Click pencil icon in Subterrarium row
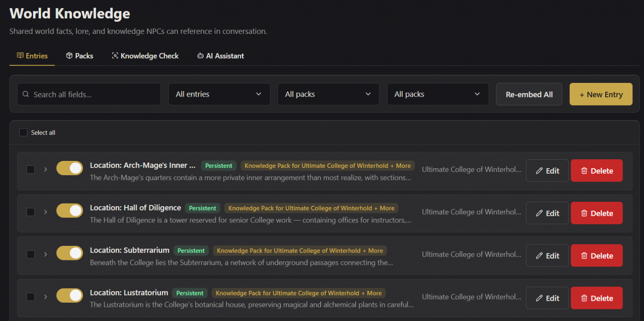 (x=539, y=256)
